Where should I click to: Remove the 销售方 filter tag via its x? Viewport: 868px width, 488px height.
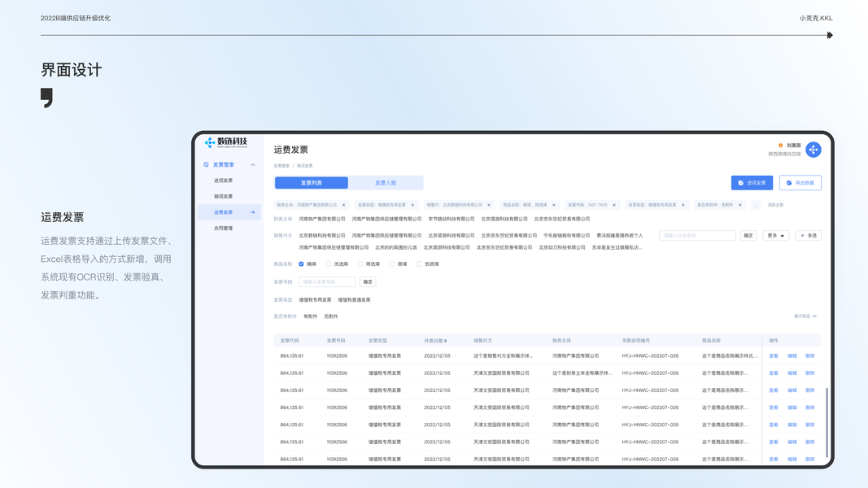click(x=489, y=205)
